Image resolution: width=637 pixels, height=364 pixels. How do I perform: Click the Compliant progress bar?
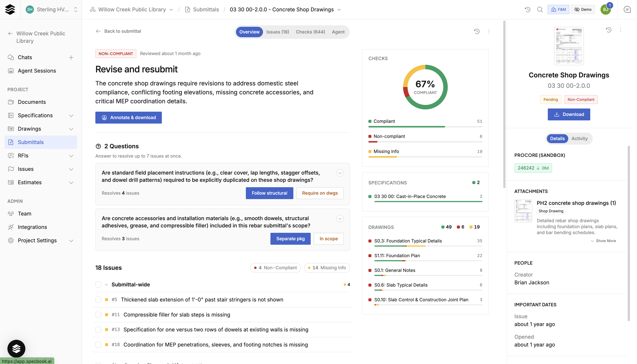click(x=425, y=127)
